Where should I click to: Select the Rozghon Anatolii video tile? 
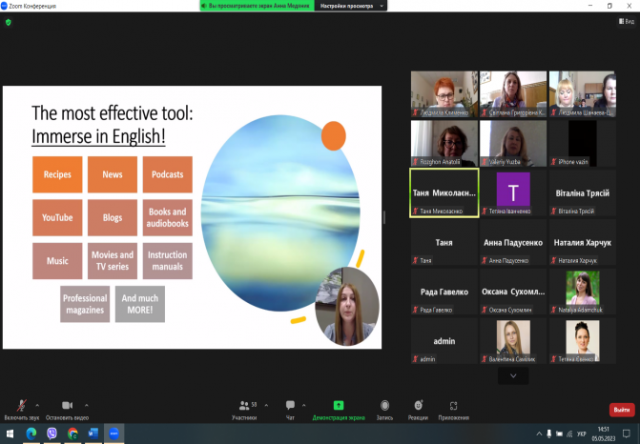pos(444,143)
